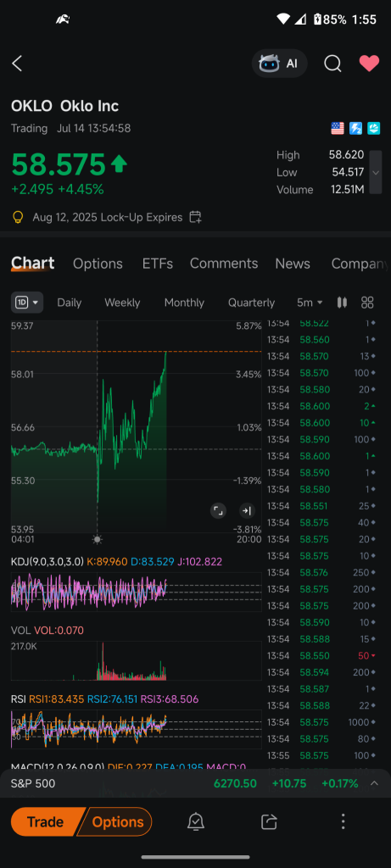The width and height of the screenshot is (391, 868).
Task: Tap the volume bars chart
Action: tap(137, 660)
